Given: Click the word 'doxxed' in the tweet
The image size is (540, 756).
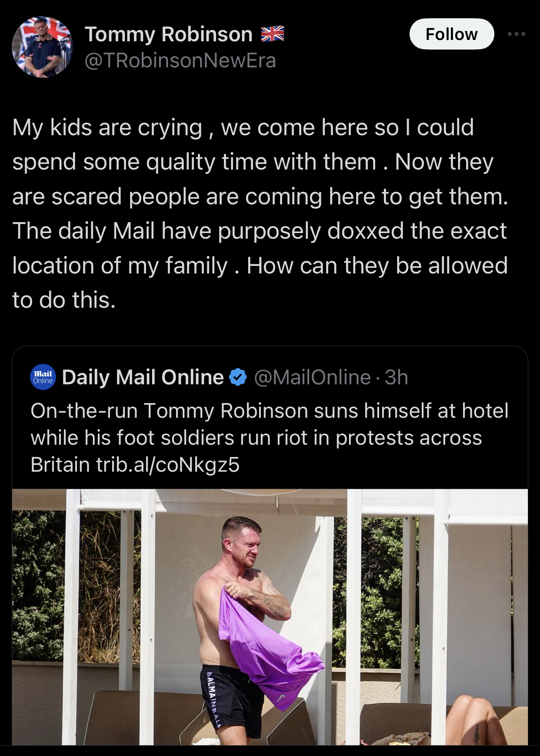Looking at the screenshot, I should tap(366, 231).
